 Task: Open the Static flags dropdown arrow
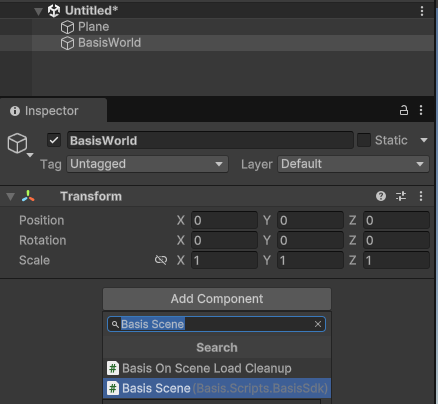(424, 140)
